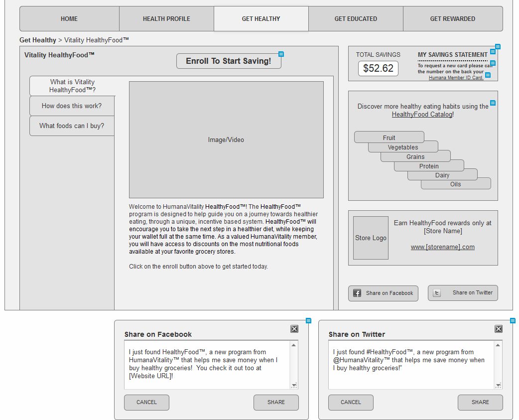Click SHARE in the Twitter dialog
The width and height of the screenshot is (519, 420).
point(480,403)
